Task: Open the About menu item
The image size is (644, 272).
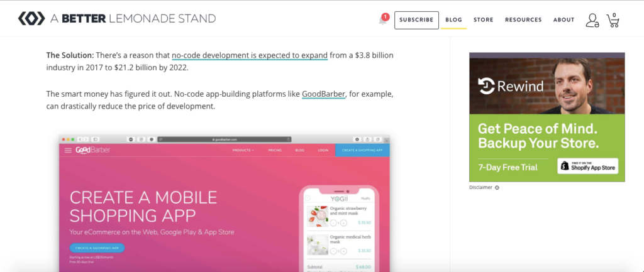Action: click(x=563, y=19)
